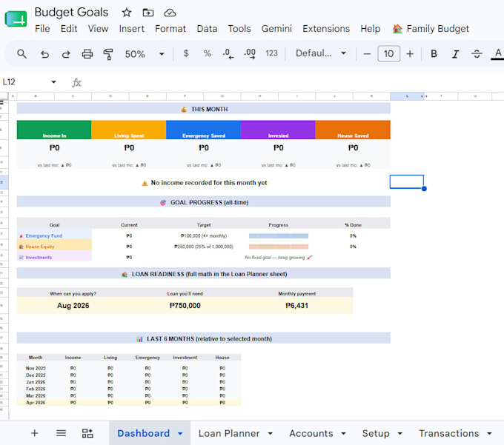Open the zoom level dropdown
The height and width of the screenshot is (445, 504).
click(x=145, y=53)
